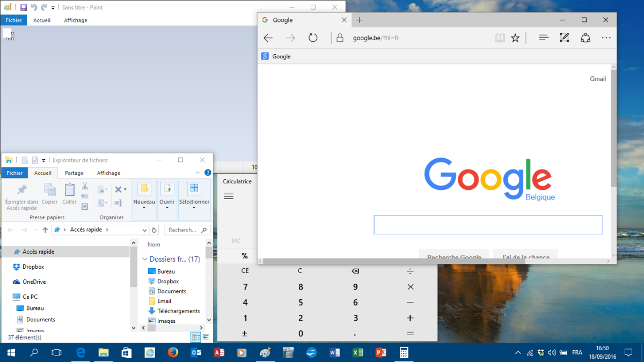644x362 pixels.
Task: Switch to Paint's Accueil tab
Action: [x=42, y=20]
